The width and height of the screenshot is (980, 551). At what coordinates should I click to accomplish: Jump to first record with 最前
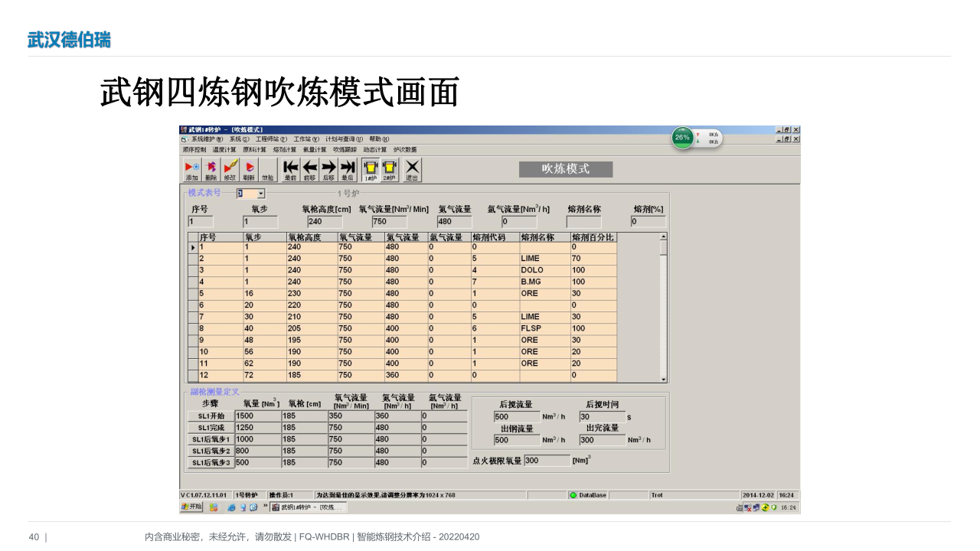[x=290, y=170]
